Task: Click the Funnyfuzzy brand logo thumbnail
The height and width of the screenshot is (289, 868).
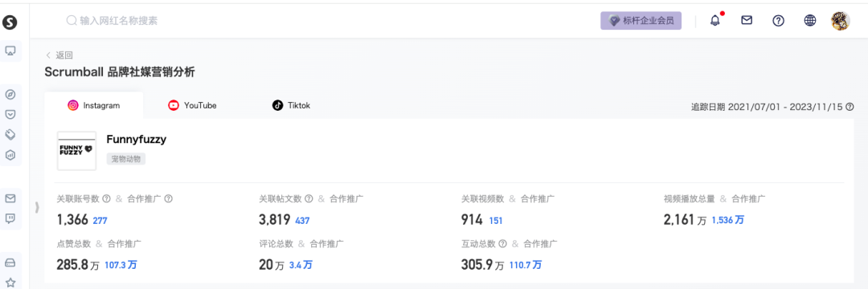Action: click(77, 150)
